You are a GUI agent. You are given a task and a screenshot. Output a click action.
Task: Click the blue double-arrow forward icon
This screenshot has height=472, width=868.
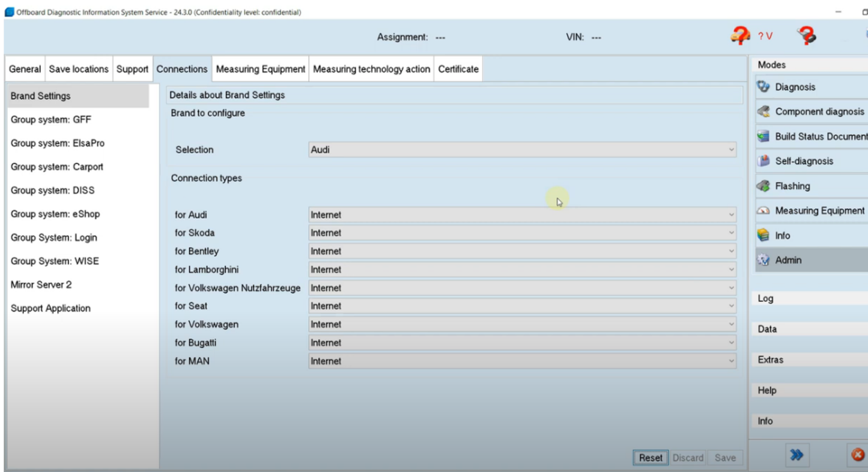click(x=797, y=455)
